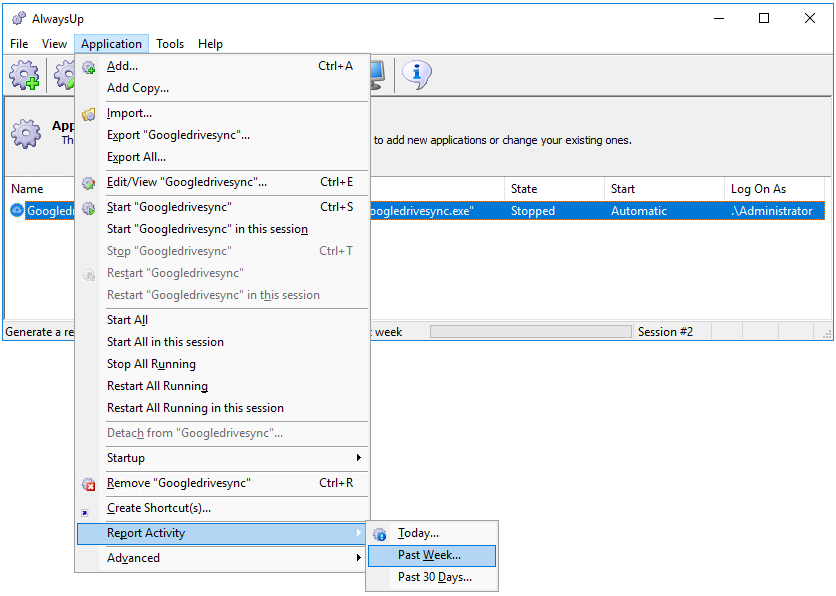836x596 pixels.
Task: Click the Add menu item gear icon
Action: [89, 67]
